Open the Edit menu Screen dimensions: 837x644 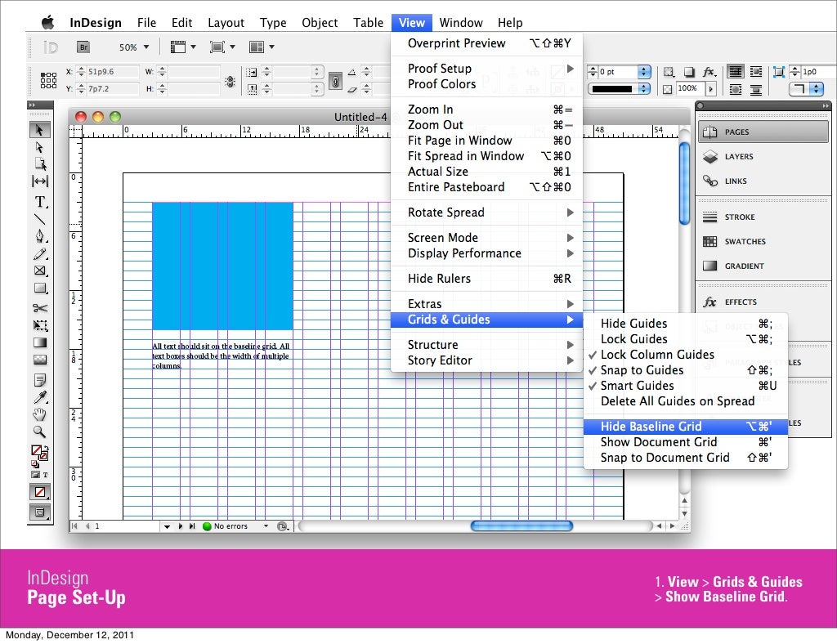181,22
